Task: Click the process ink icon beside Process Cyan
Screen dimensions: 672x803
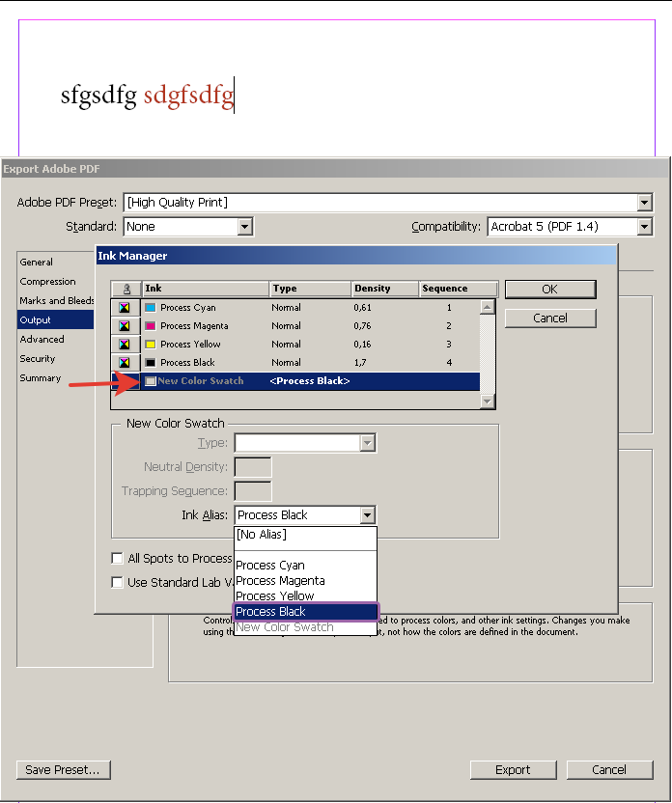Action: (125, 308)
